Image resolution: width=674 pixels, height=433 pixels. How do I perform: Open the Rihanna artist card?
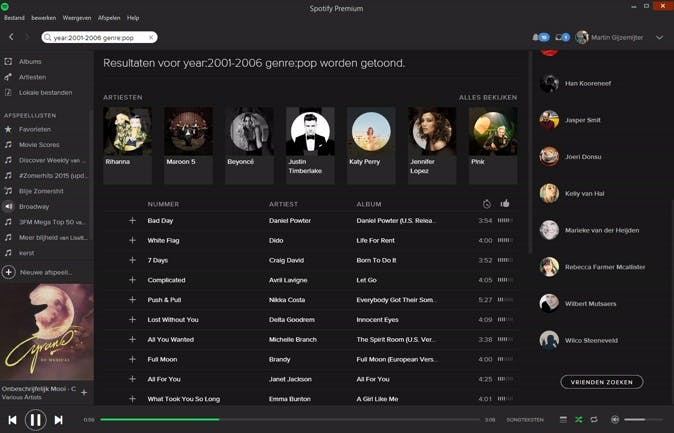pos(127,145)
